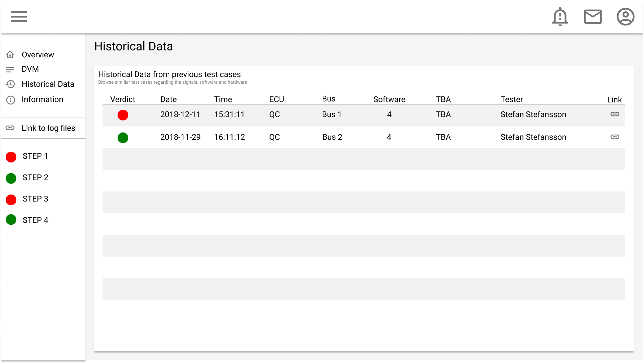The image size is (644, 363).
Task: Click the home icon beside Overview
Action: (x=10, y=54)
